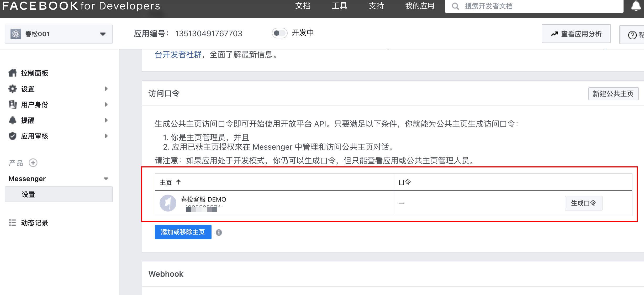Click the trend arrow icon on 查看应用分析

coord(555,34)
